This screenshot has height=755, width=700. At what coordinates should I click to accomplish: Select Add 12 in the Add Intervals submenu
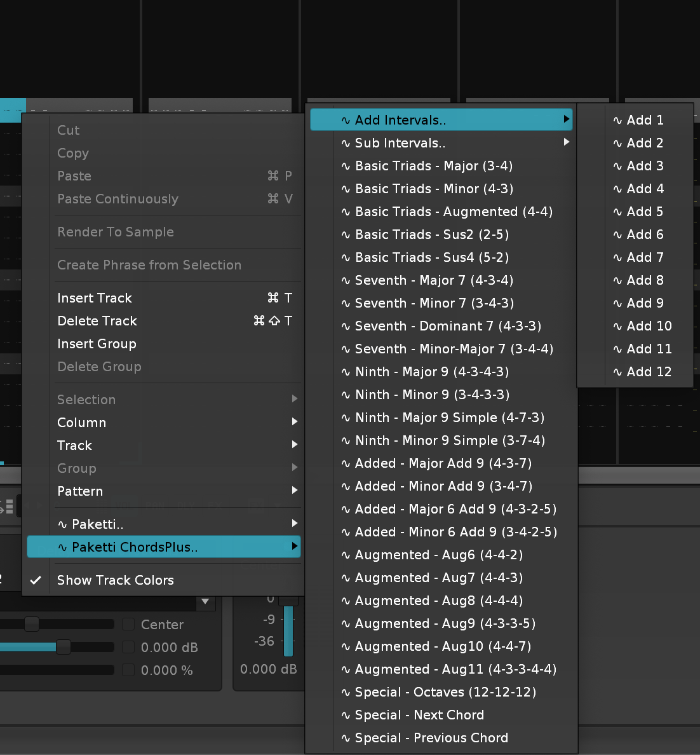[649, 372]
